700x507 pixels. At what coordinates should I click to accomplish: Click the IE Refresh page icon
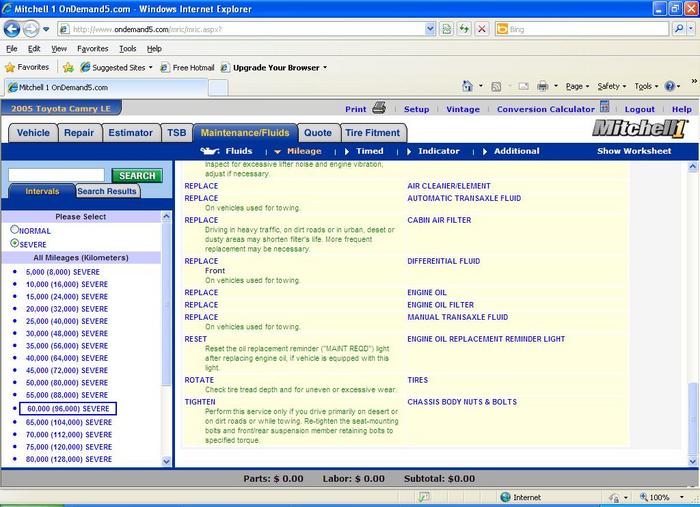465,29
